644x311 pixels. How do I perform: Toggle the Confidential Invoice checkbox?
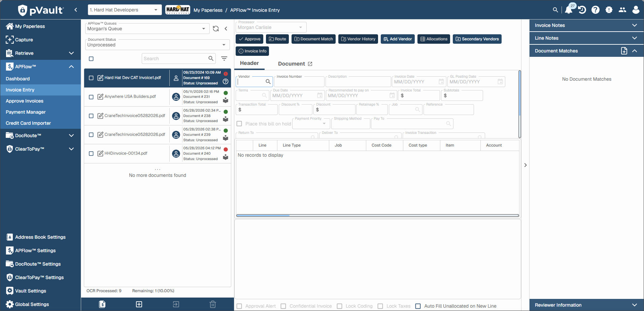coord(283,306)
